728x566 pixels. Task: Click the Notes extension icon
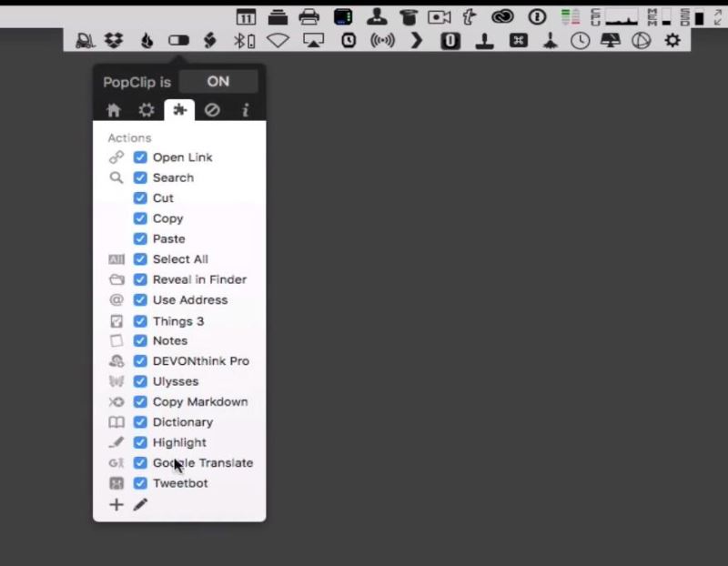click(116, 340)
